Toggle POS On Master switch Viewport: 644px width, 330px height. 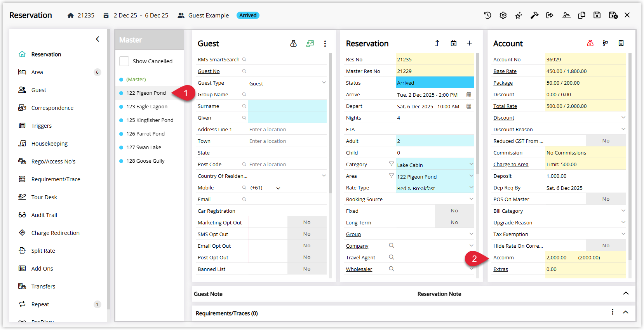pos(606,199)
